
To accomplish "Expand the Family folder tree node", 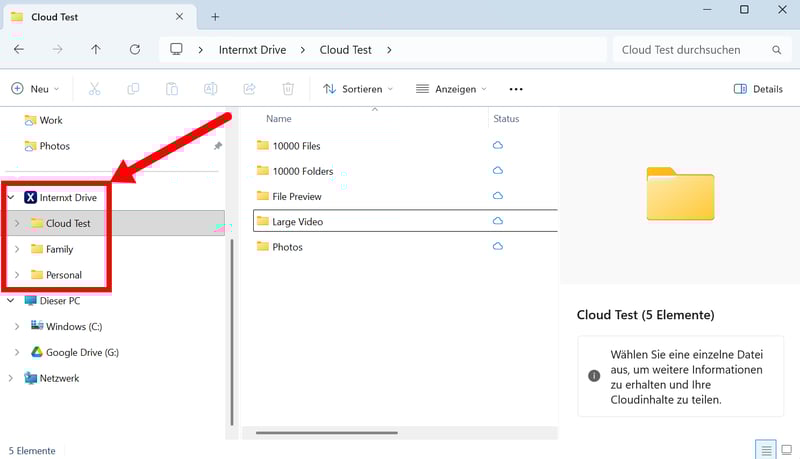I will [x=17, y=249].
